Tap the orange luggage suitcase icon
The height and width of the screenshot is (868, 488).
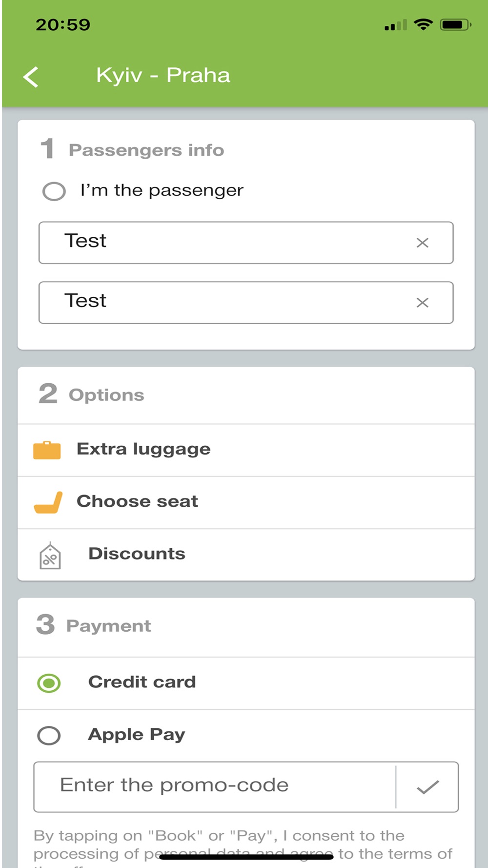(47, 450)
